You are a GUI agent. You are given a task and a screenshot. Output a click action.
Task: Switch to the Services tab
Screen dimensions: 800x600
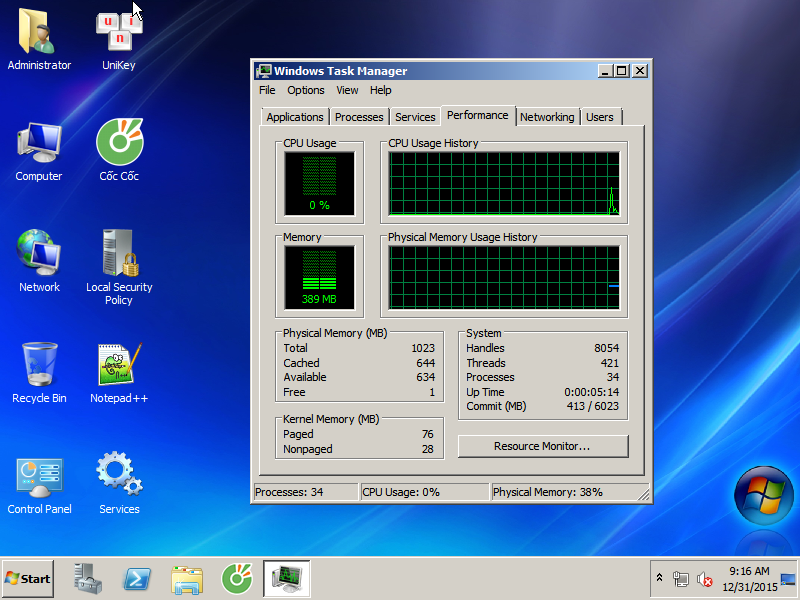[415, 117]
